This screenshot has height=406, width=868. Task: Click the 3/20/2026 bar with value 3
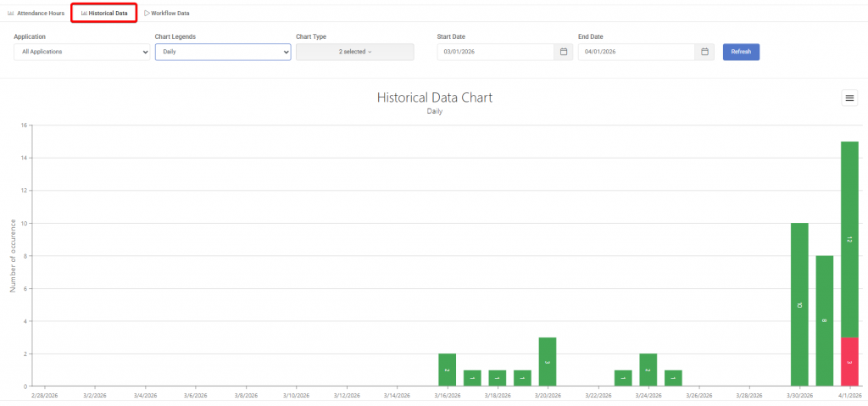point(548,362)
